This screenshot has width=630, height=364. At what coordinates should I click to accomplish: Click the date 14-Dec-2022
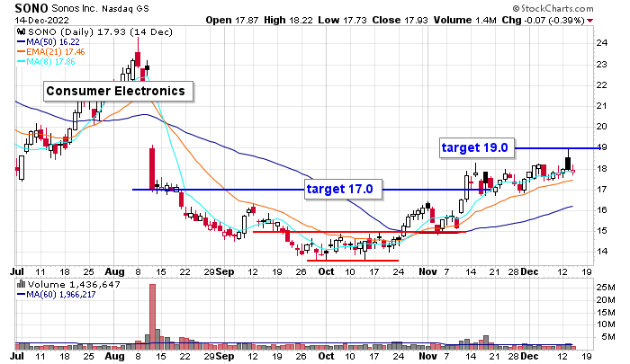41,21
